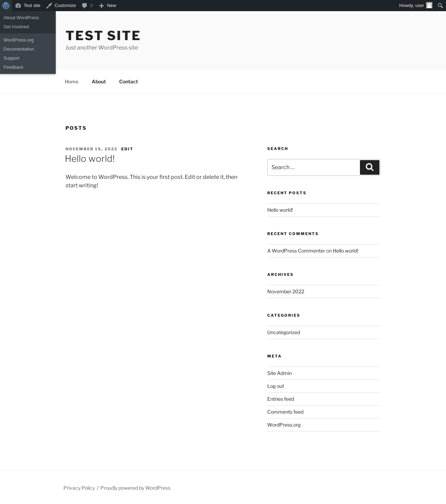This screenshot has width=446, height=504.
Task: Click the Customize paintbrush icon
Action: (49, 6)
